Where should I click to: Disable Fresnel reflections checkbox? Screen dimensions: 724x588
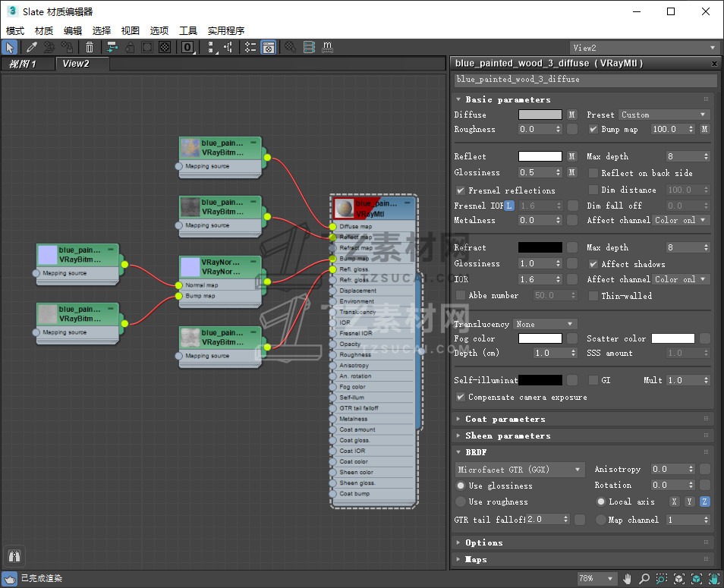pyautogui.click(x=461, y=190)
